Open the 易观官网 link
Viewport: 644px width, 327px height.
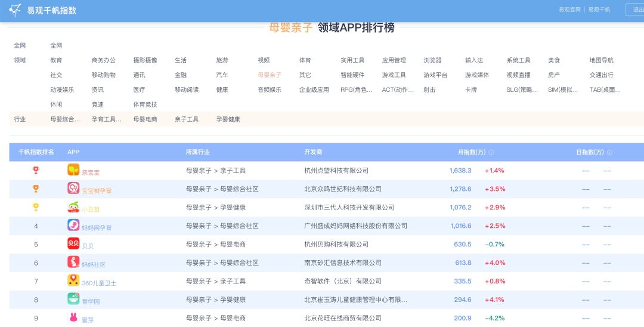(x=569, y=10)
